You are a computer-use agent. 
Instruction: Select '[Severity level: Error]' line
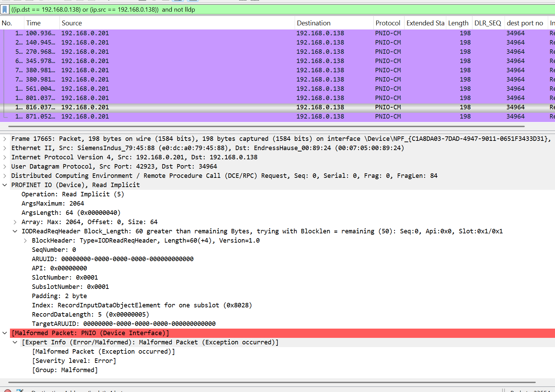74,361
